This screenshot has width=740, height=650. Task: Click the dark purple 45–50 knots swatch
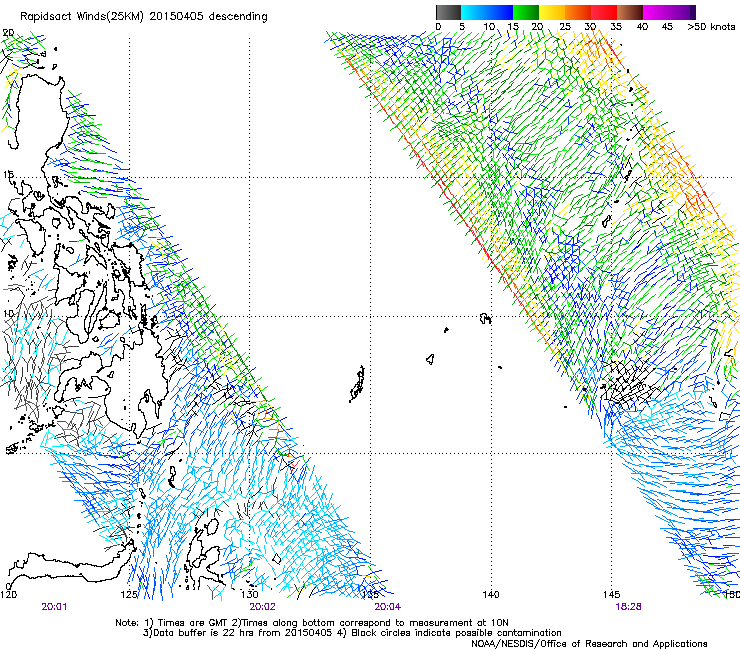(x=682, y=12)
